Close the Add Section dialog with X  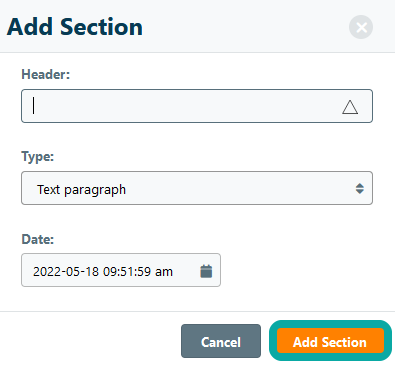coord(361,27)
